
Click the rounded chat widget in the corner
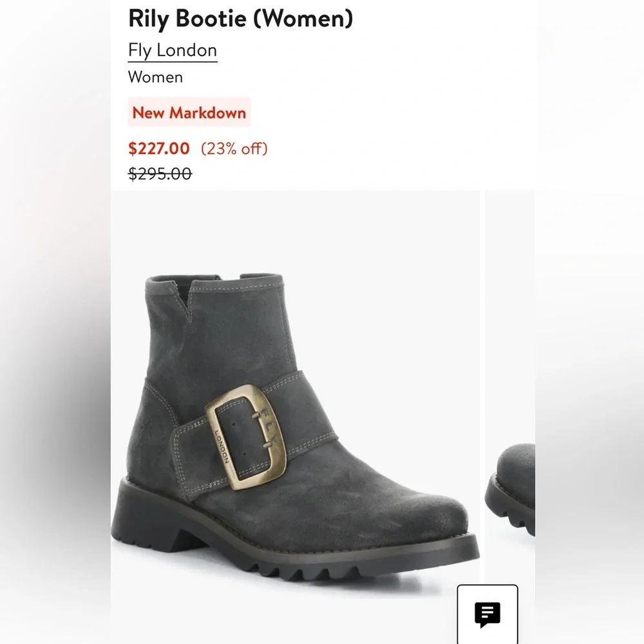pos(488,612)
